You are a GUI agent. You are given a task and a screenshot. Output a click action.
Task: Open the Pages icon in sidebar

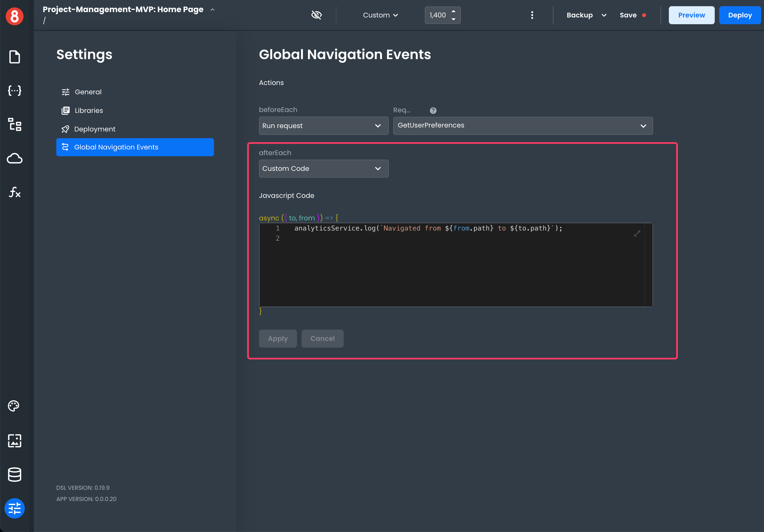click(14, 57)
